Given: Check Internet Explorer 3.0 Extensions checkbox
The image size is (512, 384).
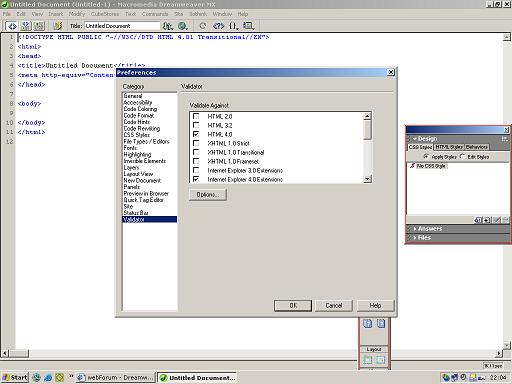Looking at the screenshot, I should tap(196, 170).
